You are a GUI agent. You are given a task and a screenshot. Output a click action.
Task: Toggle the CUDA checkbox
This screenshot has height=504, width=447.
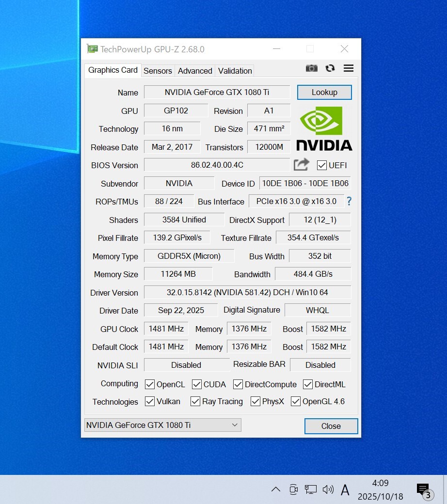tap(197, 384)
